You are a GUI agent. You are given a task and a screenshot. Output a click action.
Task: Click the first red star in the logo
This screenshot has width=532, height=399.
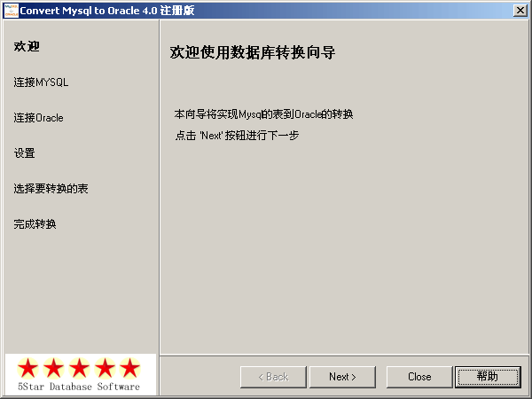(x=27, y=368)
